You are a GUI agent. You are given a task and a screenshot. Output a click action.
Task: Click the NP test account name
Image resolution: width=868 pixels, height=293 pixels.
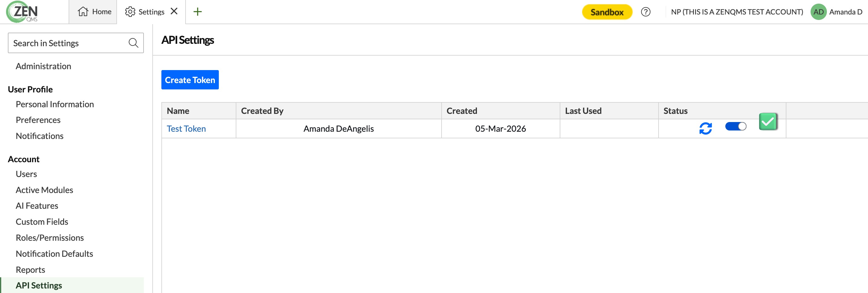737,12
